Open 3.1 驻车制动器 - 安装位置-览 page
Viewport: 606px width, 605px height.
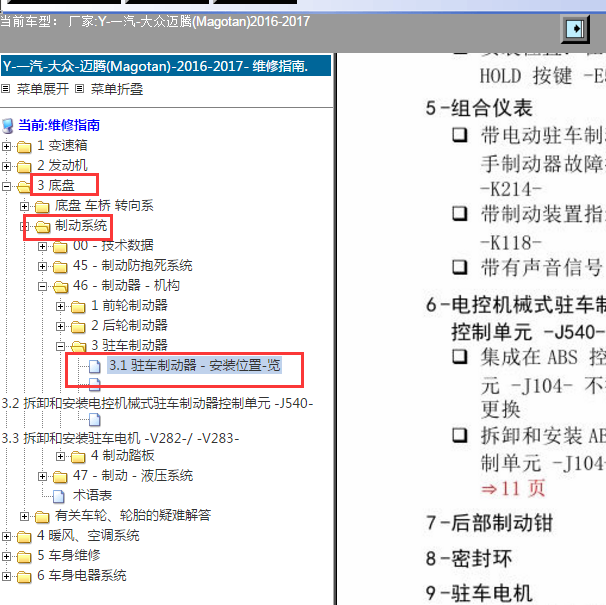point(194,365)
